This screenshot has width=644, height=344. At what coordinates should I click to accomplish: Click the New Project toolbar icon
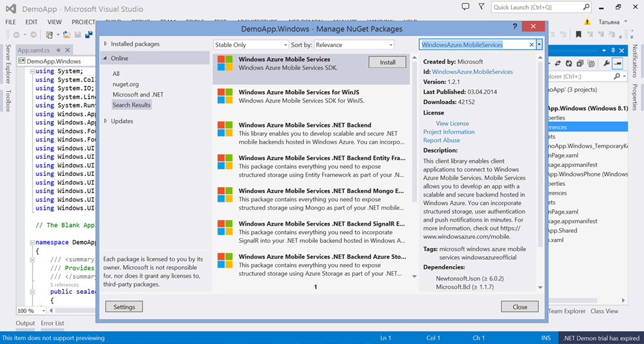pyautogui.click(x=50, y=35)
